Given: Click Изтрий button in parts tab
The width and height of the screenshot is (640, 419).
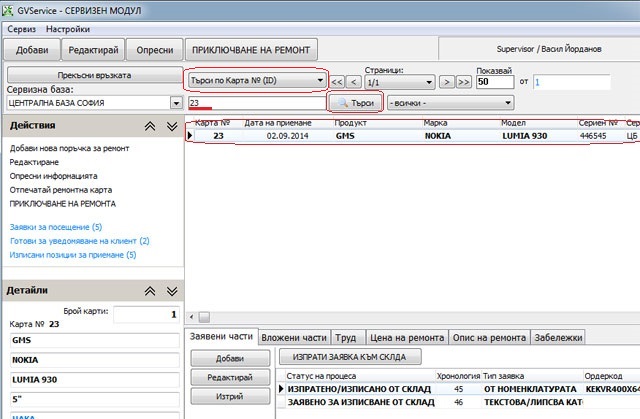Looking at the screenshot, I should click(x=230, y=396).
